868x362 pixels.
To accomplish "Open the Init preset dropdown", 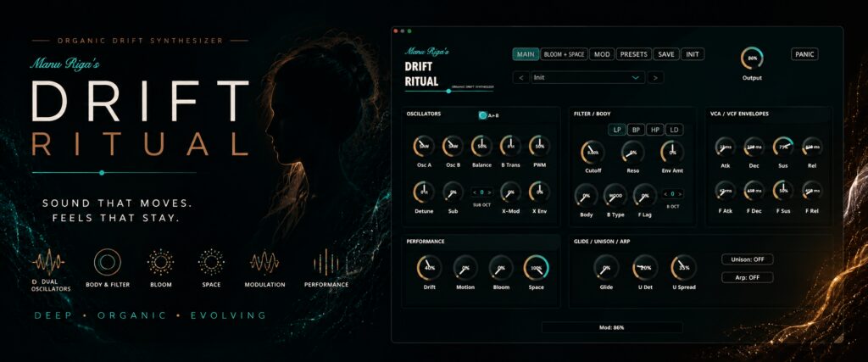I will point(587,77).
